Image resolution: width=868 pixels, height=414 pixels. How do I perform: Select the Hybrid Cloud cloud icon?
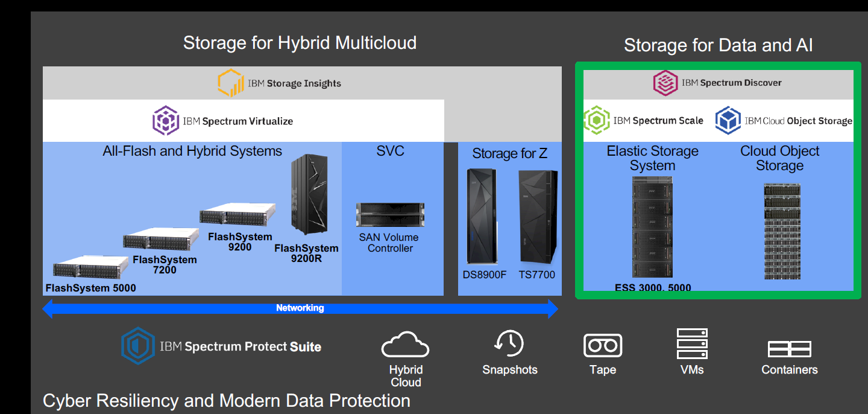[405, 345]
